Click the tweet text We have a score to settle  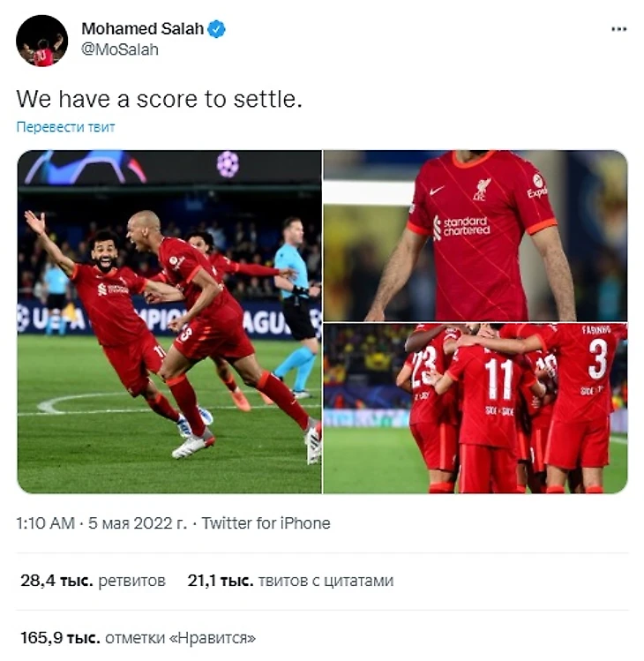[x=160, y=99]
